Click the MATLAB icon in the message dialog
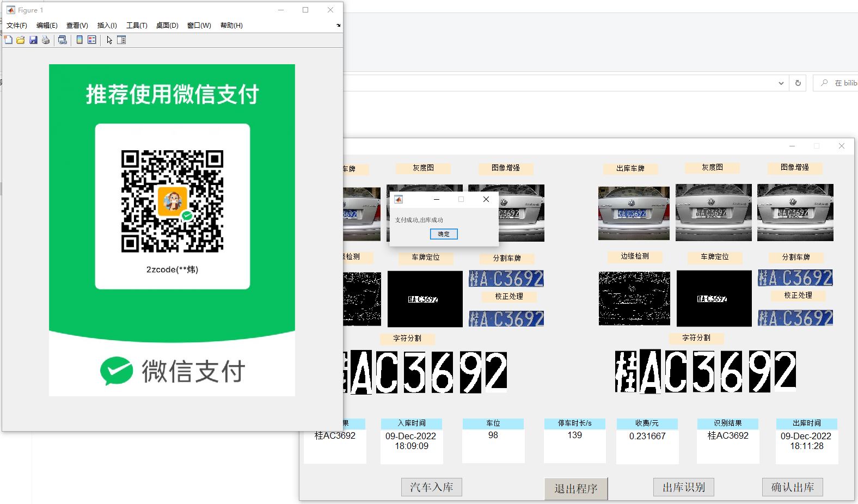This screenshot has height=504, width=858. tap(399, 199)
